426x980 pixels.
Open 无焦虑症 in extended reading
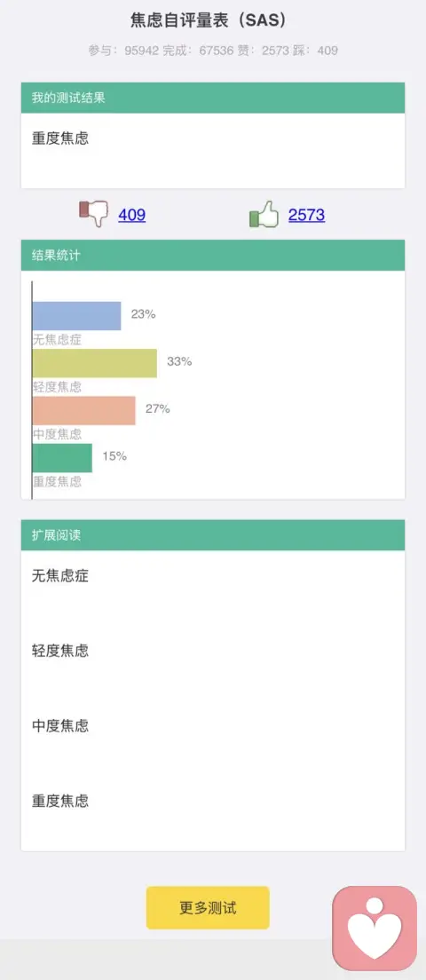point(60,575)
